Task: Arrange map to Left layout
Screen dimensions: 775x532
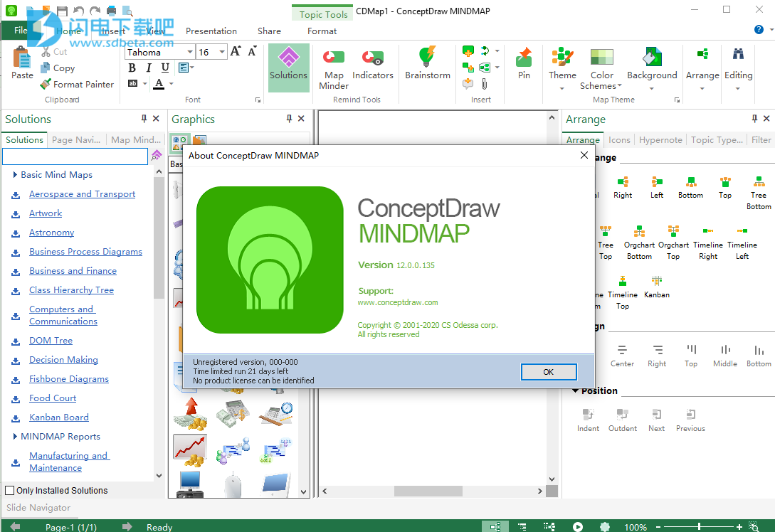Action: (657, 188)
